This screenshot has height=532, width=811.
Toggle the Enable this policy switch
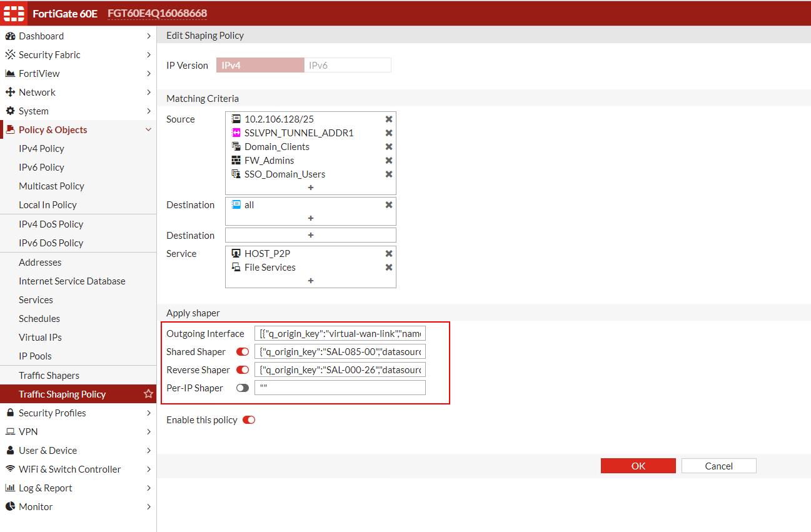(249, 420)
